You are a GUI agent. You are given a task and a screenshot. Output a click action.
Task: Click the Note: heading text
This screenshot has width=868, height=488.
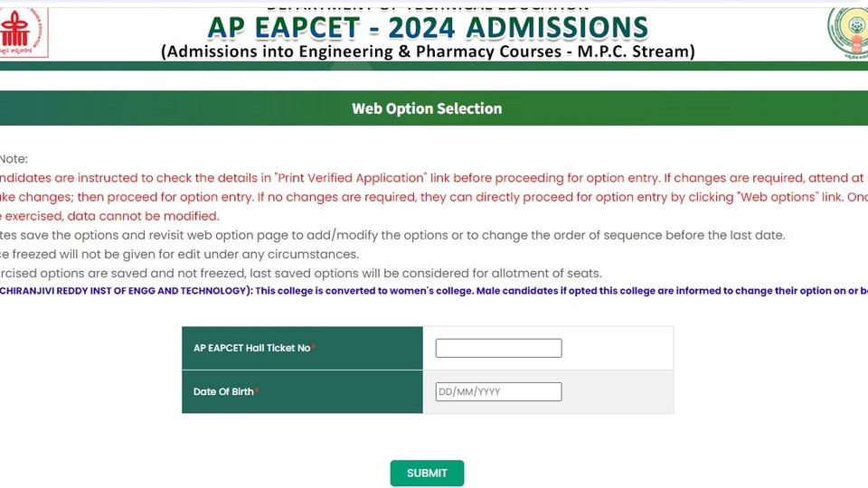pos(14,159)
